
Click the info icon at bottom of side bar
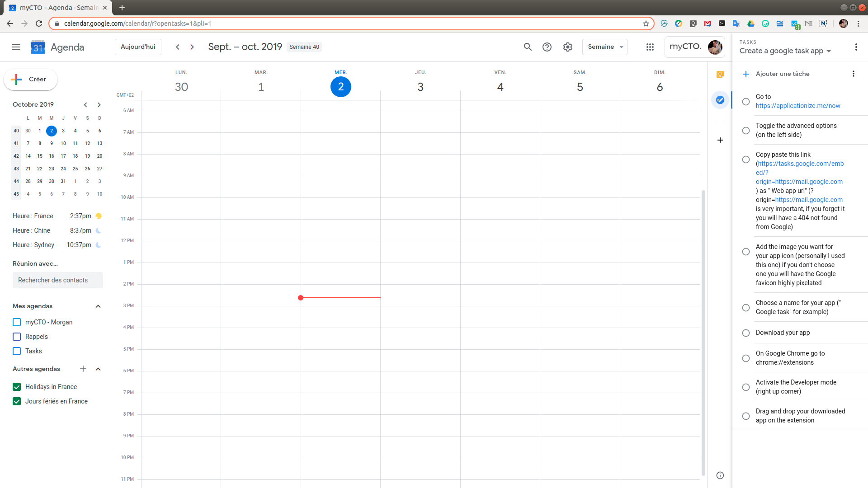coord(720,475)
